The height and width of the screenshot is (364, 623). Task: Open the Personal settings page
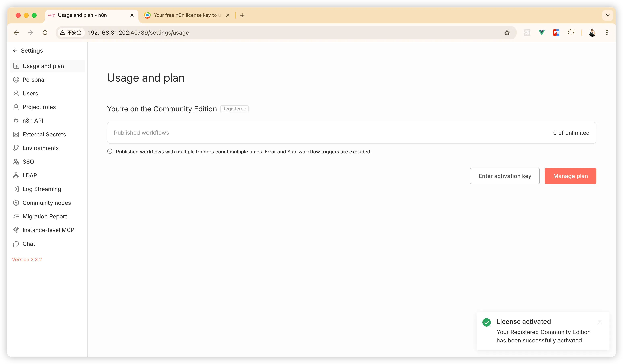click(47, 80)
